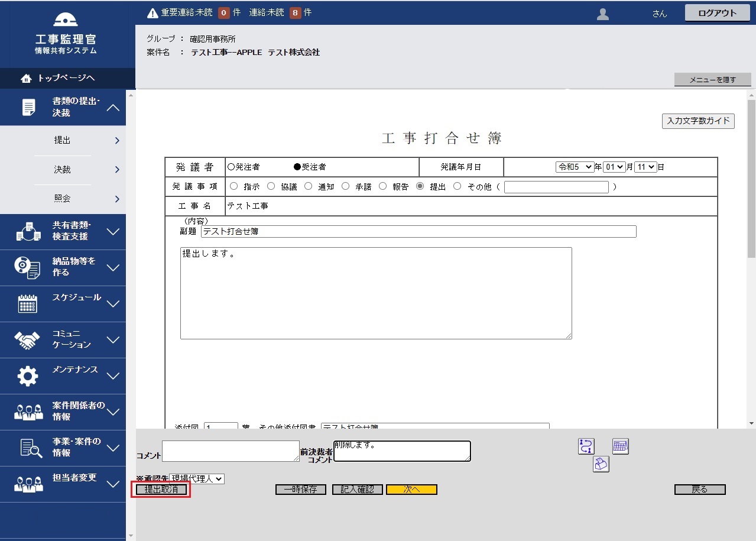Click the document icon for 書類の提出・決裁
The width and height of the screenshot is (756, 541).
(28, 107)
